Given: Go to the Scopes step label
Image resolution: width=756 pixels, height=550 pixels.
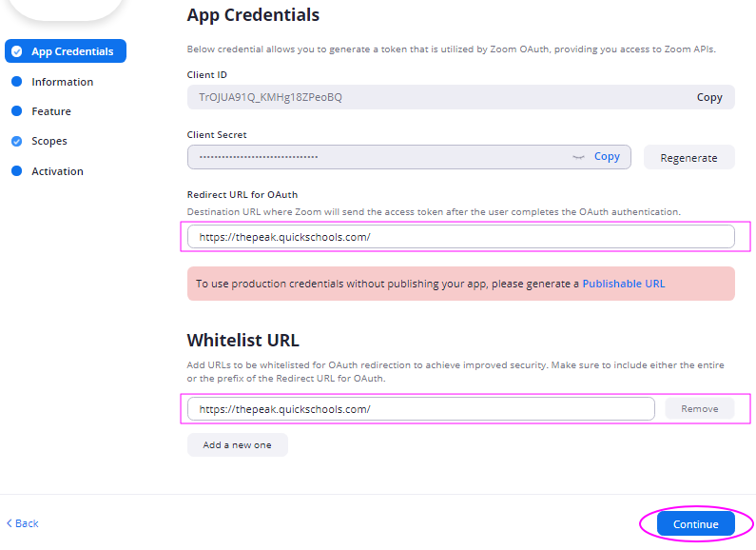Looking at the screenshot, I should 49,141.
